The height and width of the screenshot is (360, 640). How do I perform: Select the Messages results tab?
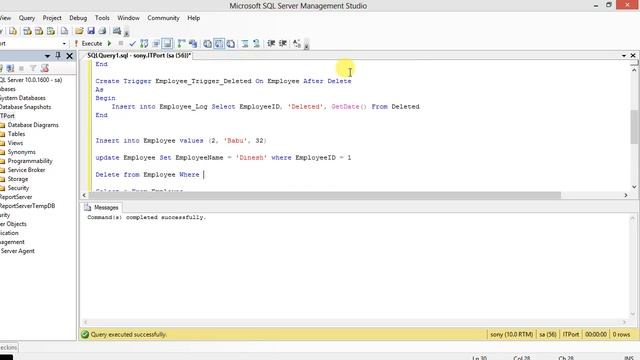pyautogui.click(x=101, y=207)
